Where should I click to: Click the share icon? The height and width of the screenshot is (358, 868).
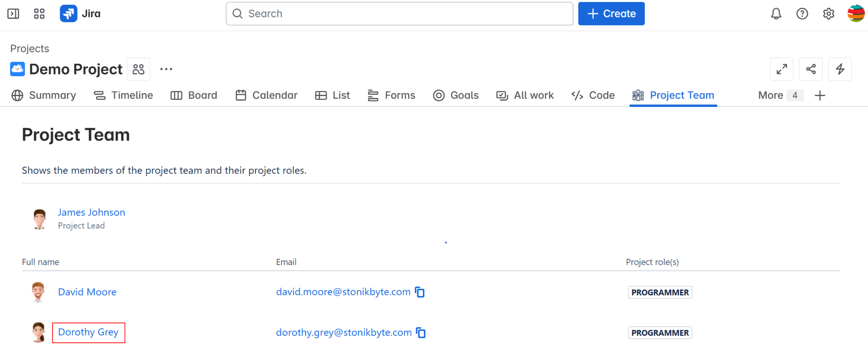tap(810, 69)
